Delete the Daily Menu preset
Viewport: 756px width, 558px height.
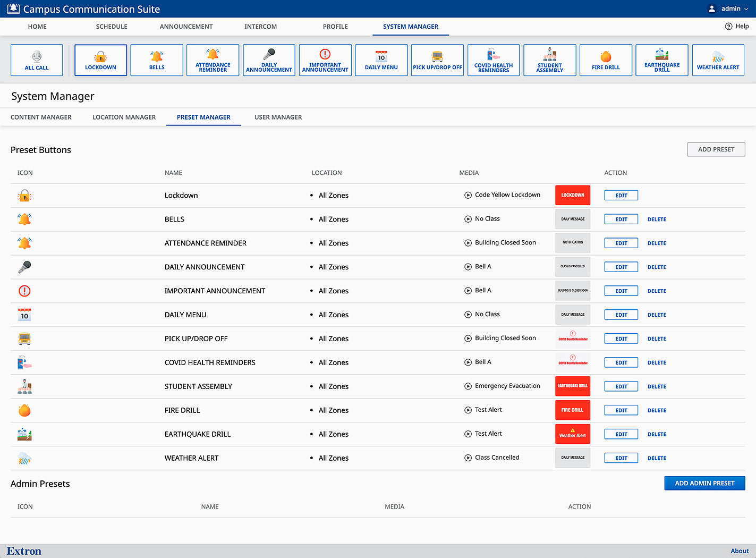tap(657, 315)
